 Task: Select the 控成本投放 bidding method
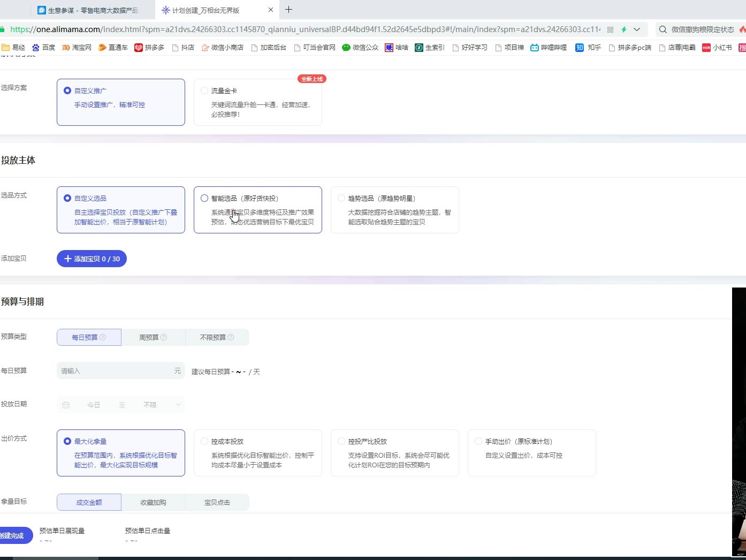[258, 453]
